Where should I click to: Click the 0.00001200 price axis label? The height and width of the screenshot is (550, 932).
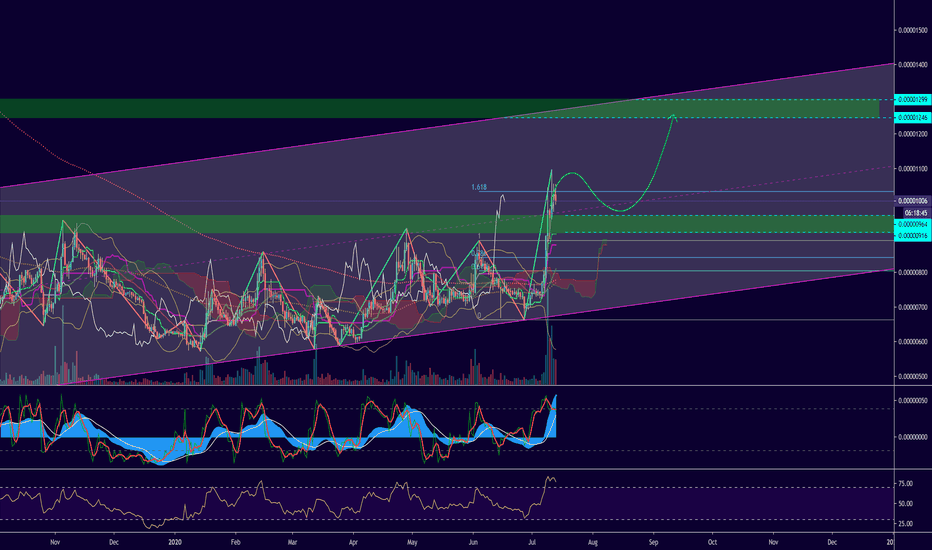click(912, 134)
